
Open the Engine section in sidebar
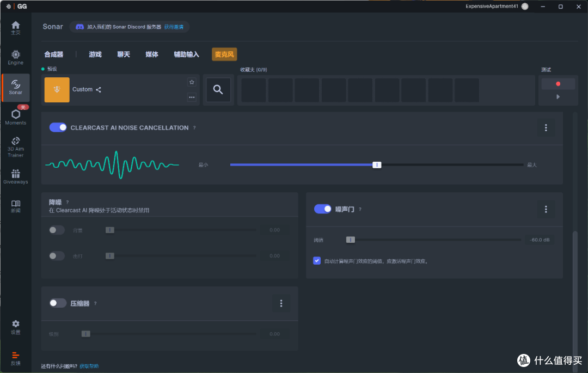coord(15,57)
